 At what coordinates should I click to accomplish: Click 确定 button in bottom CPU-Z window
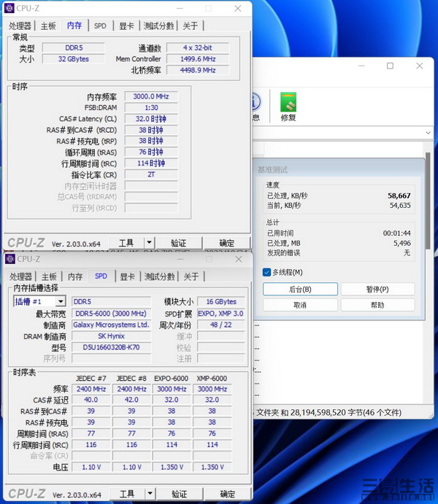click(x=227, y=494)
